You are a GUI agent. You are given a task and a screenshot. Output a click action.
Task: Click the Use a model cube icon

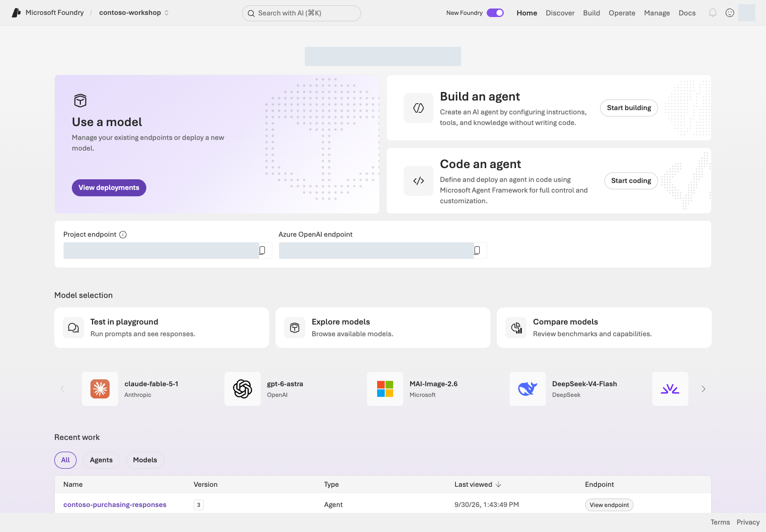pos(80,101)
